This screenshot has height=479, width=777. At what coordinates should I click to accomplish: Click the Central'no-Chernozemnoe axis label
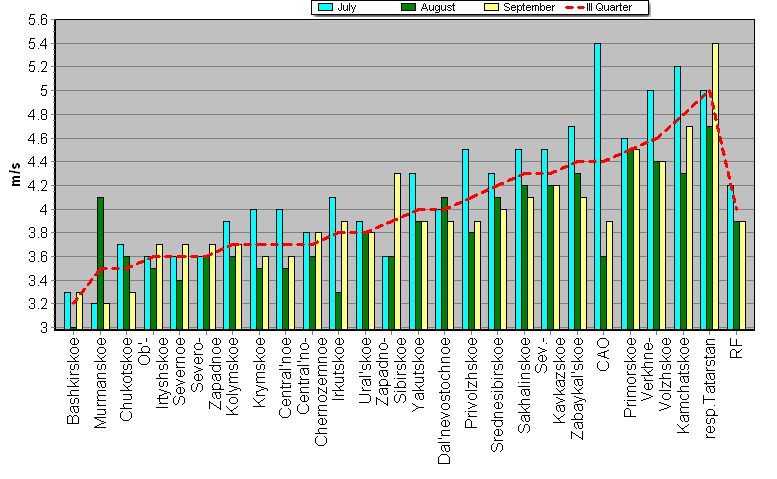(312, 391)
